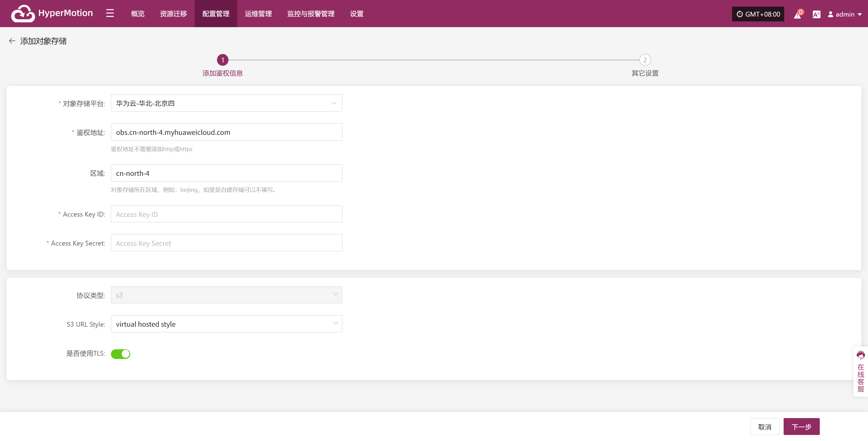The image size is (868, 441).
Task: Click step 1 添加鉴权信息 circle
Action: [x=222, y=60]
